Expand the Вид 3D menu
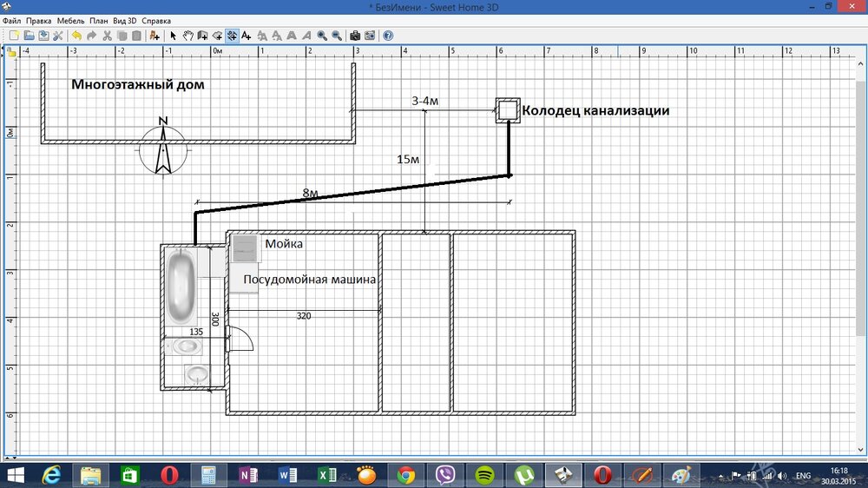This screenshot has width=868, height=488. (125, 20)
